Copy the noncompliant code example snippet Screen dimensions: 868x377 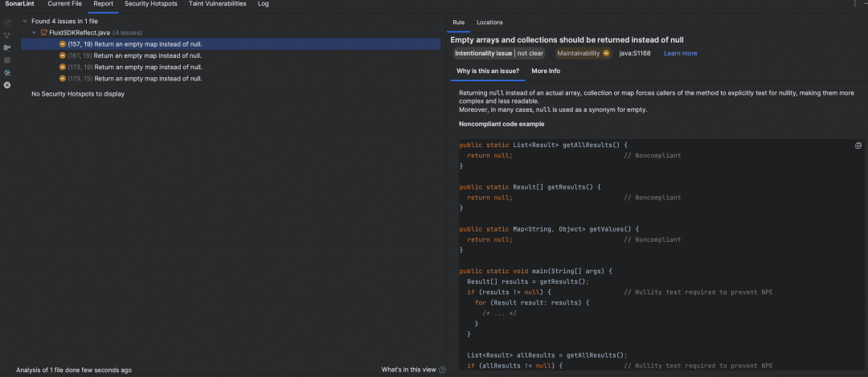pyautogui.click(x=858, y=145)
